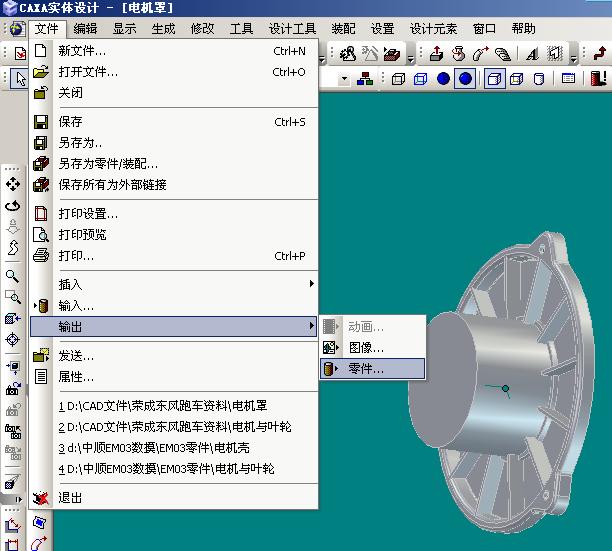Open the 设计工具 menu
This screenshot has height=551, width=612.
pyautogui.click(x=292, y=29)
